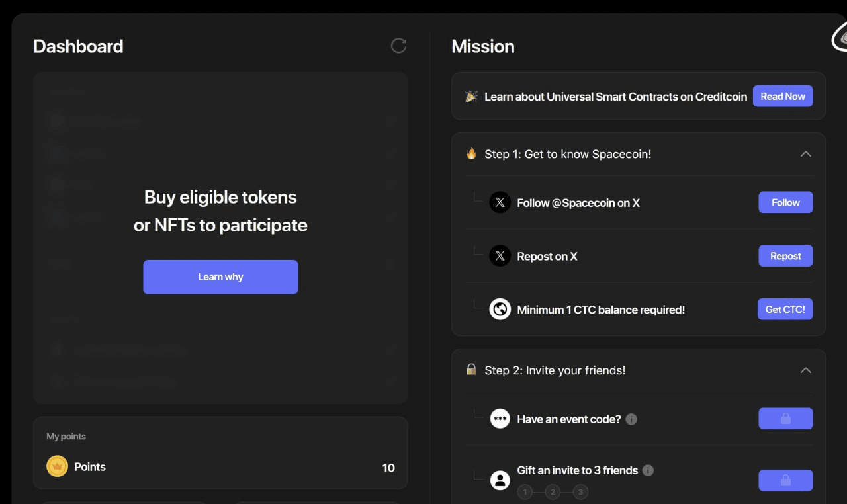Collapse the Step 1 section
The height and width of the screenshot is (504, 847).
(x=806, y=154)
